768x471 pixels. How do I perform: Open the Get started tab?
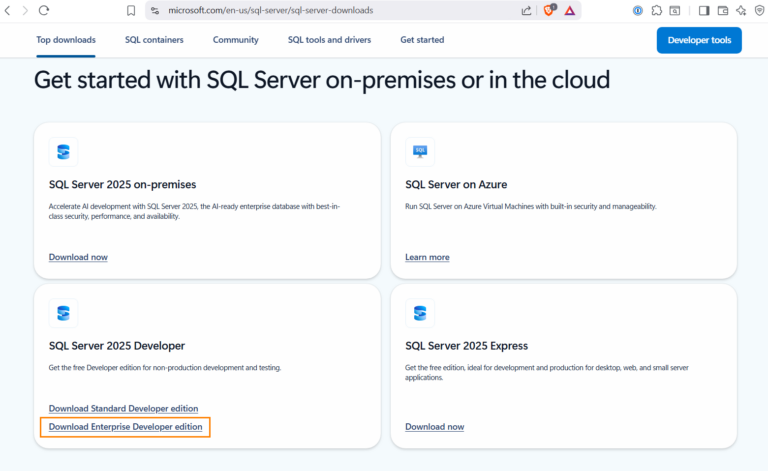[422, 40]
